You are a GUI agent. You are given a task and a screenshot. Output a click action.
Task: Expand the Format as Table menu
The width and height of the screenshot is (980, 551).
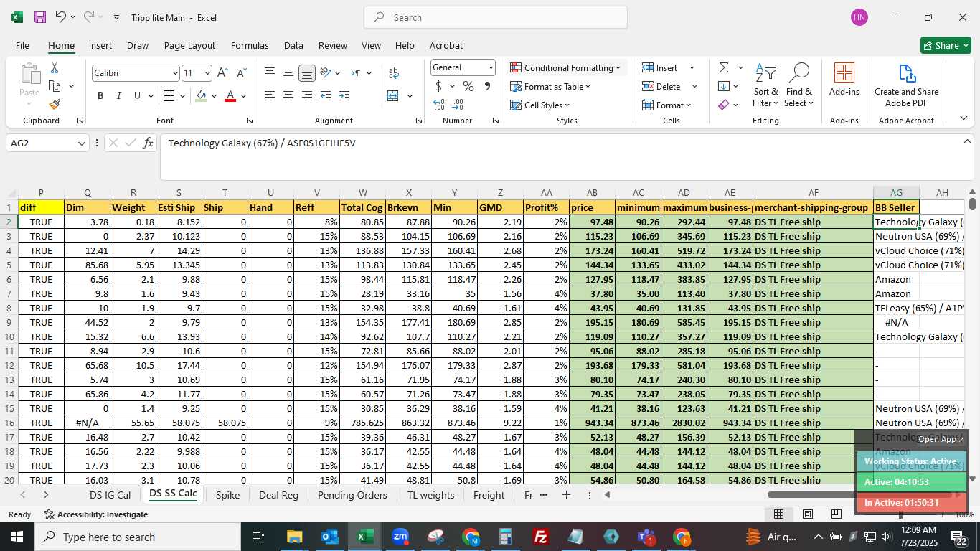click(550, 86)
